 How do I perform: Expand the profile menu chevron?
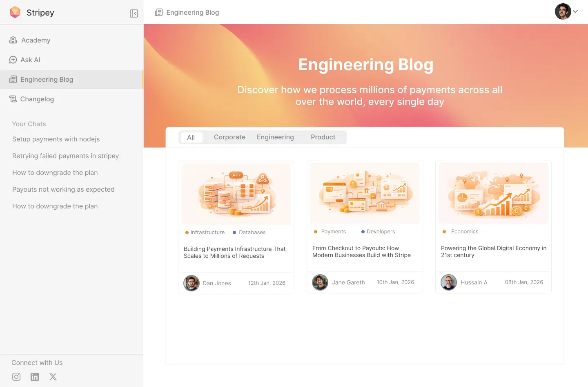tap(575, 11)
